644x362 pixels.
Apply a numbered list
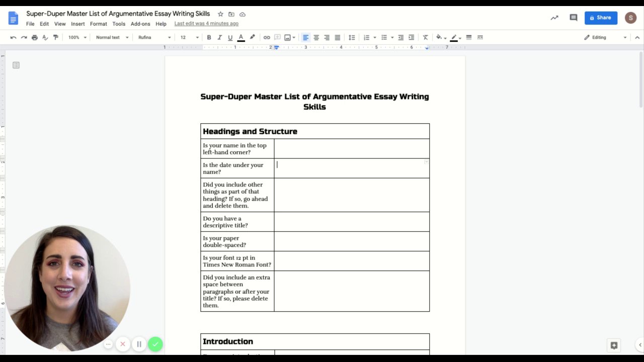(x=366, y=38)
